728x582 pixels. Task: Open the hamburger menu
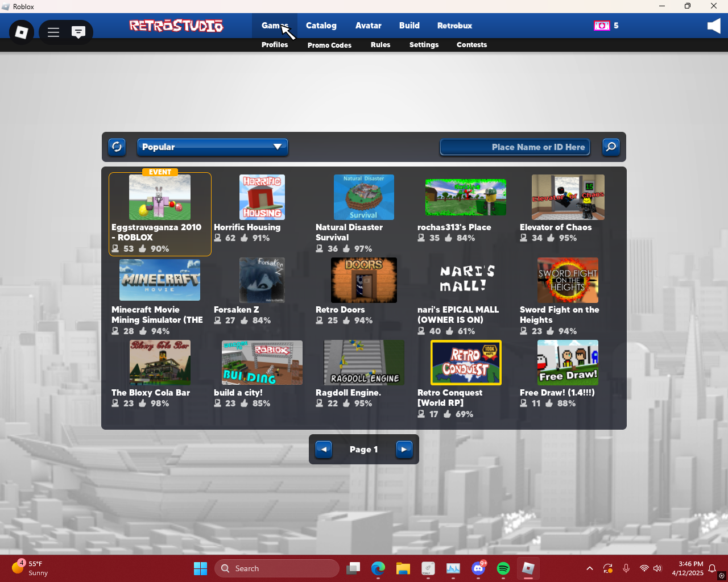click(x=53, y=32)
